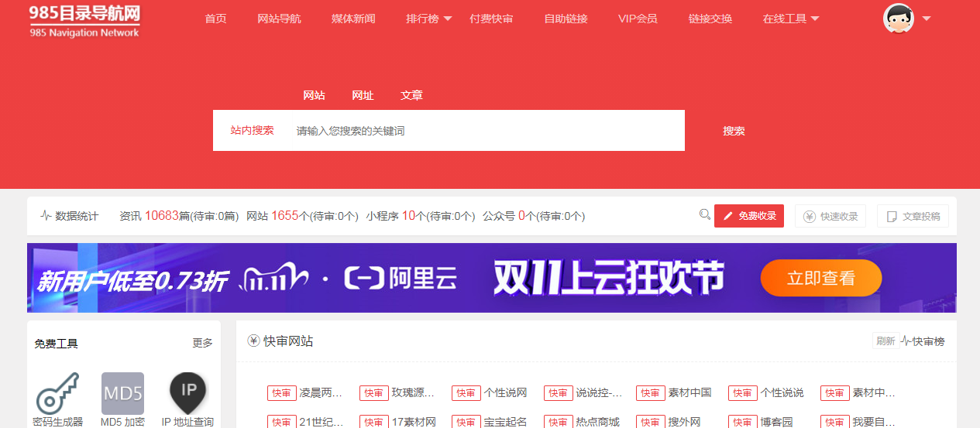Focus the keyword search input field

(x=486, y=131)
